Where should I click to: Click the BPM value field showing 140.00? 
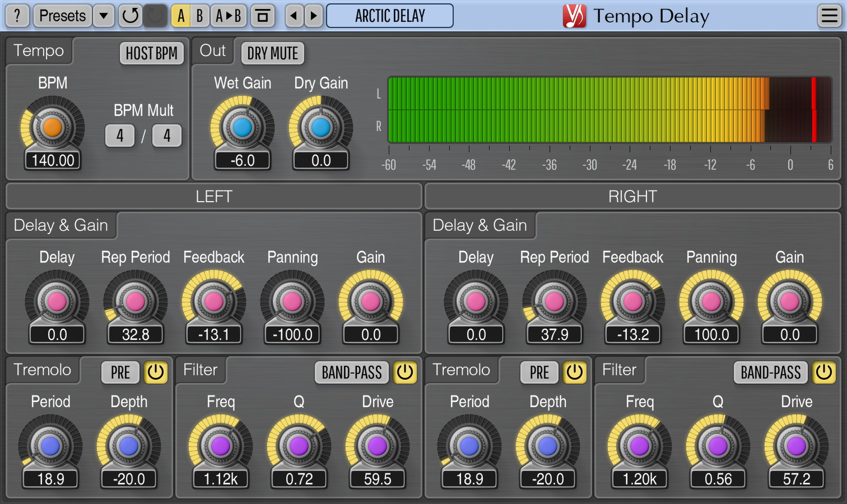[53, 160]
